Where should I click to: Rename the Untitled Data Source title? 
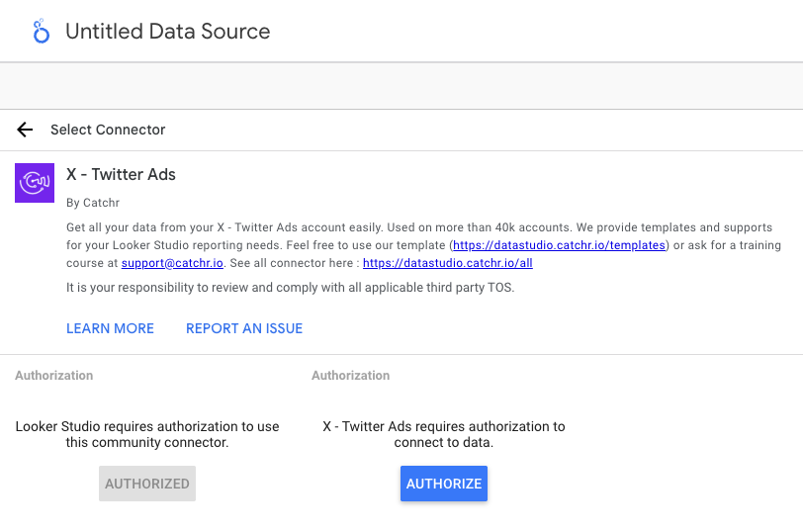[167, 32]
